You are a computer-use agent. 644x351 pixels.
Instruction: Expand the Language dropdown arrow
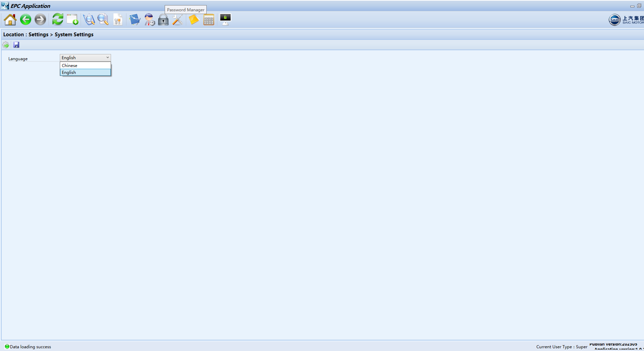(x=107, y=57)
